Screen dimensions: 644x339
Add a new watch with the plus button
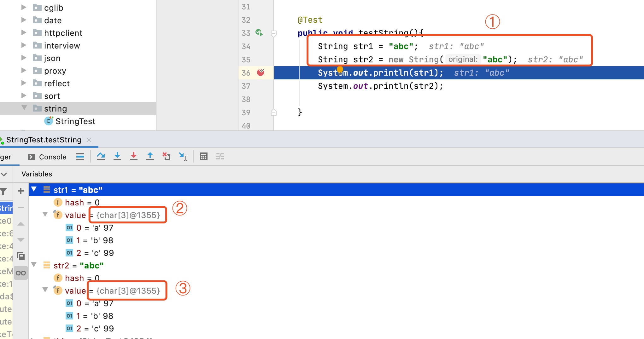coord(21,191)
